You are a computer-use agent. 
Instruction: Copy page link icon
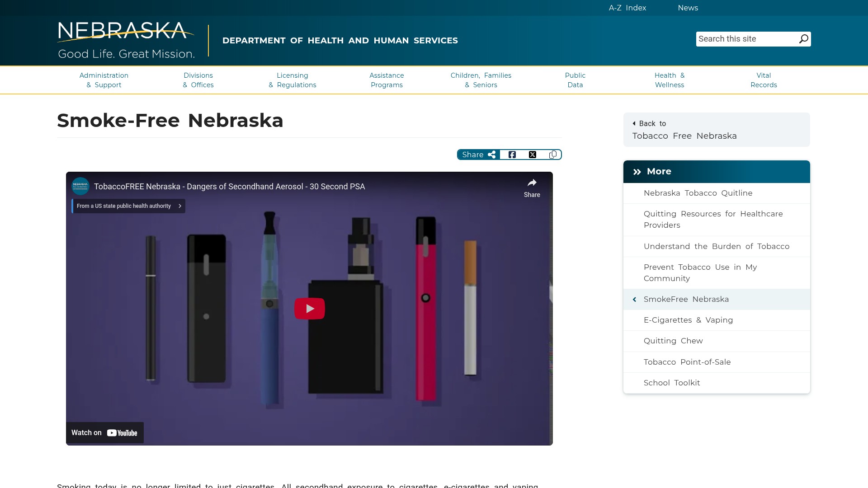(552, 155)
